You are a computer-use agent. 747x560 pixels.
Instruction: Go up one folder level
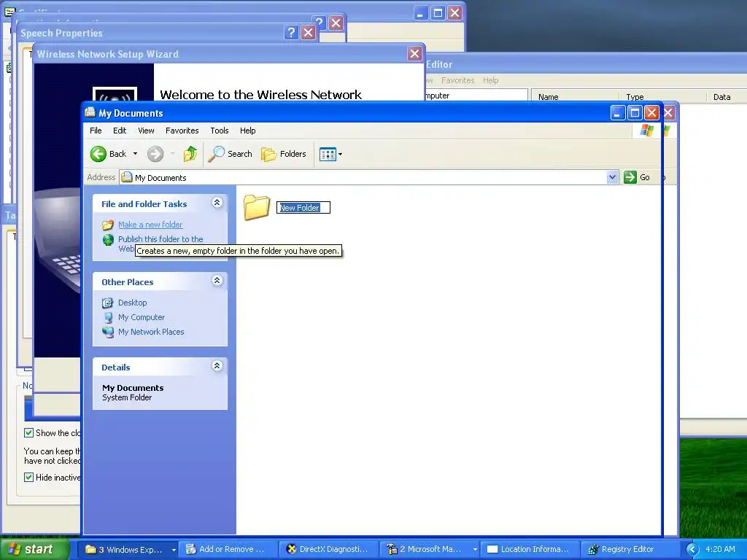click(x=190, y=154)
